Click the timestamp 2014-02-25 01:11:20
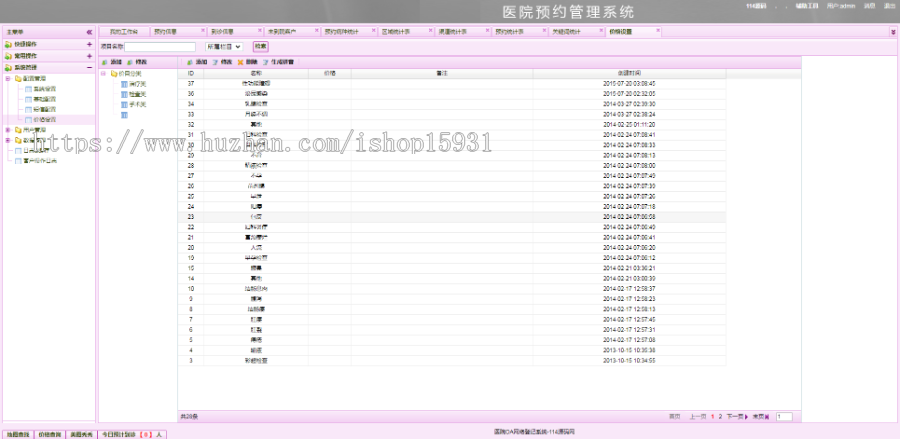The width and height of the screenshot is (900, 439). 629,125
